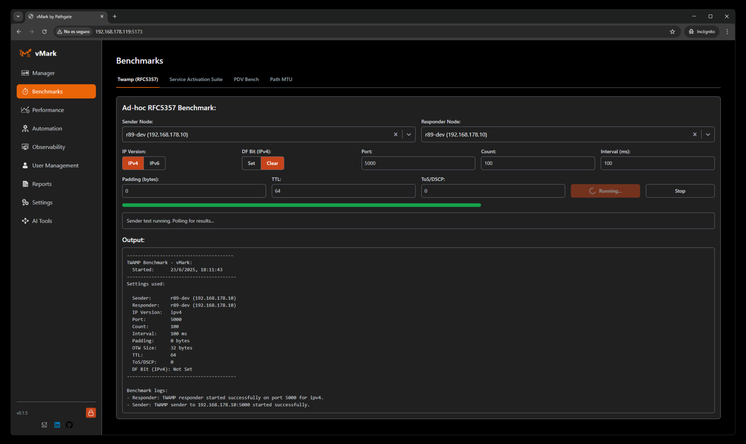
Task: Choose Set for the DF Bit
Action: (251, 163)
